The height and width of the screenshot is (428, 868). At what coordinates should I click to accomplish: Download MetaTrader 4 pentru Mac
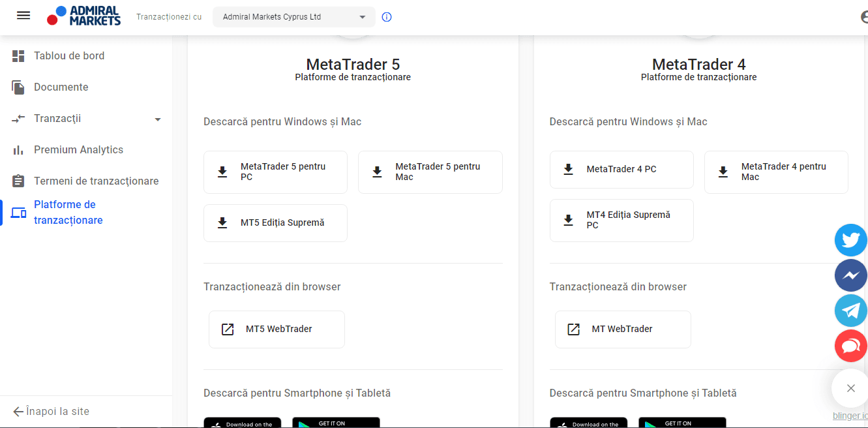click(776, 172)
